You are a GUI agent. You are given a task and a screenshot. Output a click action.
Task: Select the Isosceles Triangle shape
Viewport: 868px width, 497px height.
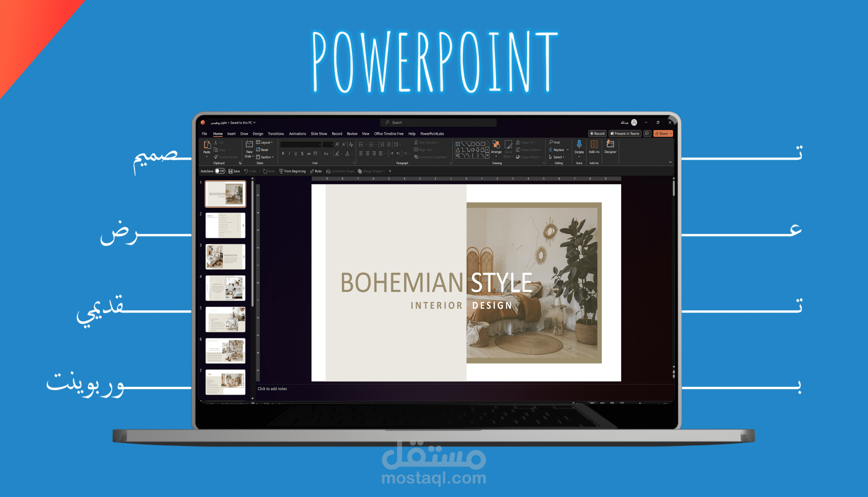(x=458, y=150)
